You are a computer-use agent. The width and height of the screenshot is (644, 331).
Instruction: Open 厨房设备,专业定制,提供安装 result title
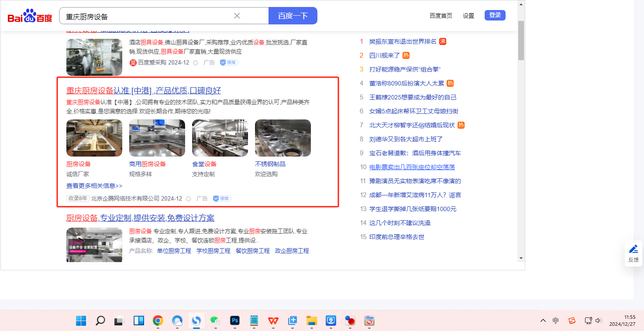140,218
